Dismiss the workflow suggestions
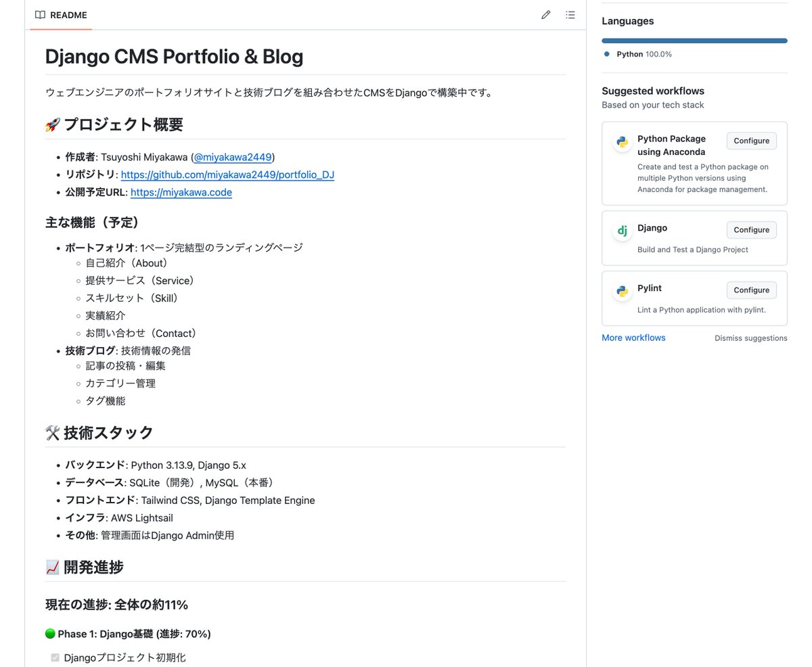 [750, 338]
